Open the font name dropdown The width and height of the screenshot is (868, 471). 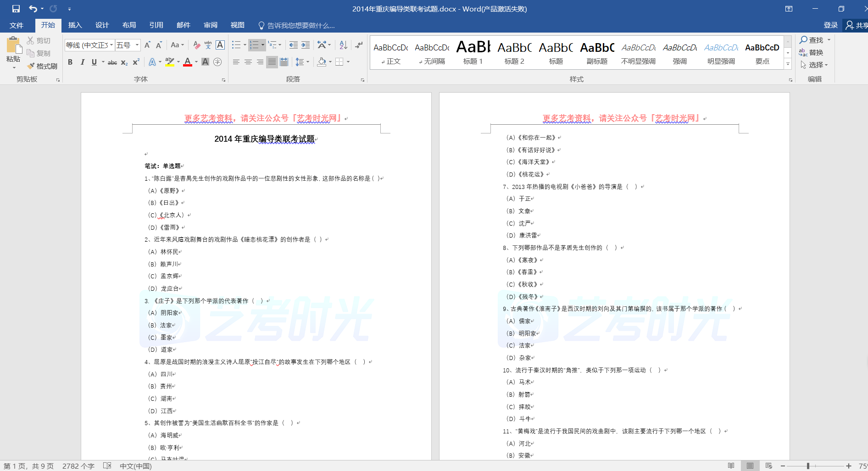(x=111, y=45)
